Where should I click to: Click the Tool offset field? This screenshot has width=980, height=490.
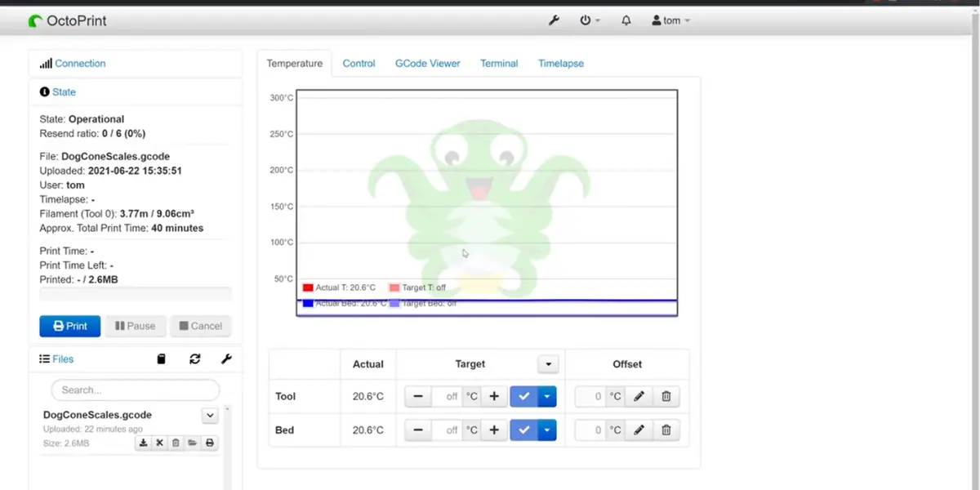tap(590, 397)
